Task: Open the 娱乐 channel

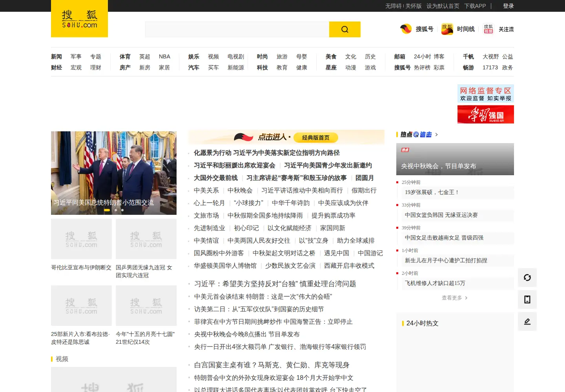Action: 194,56
